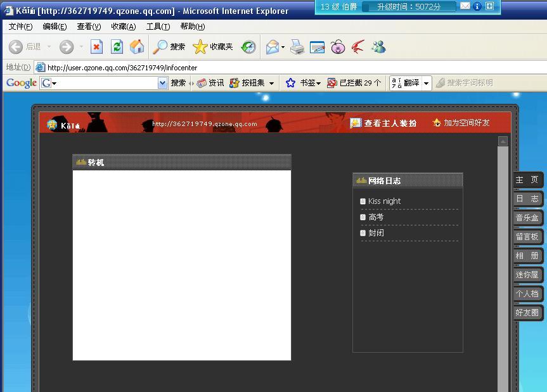Open the Mail toolbar icon
This screenshot has height=392, width=547.
(273, 47)
